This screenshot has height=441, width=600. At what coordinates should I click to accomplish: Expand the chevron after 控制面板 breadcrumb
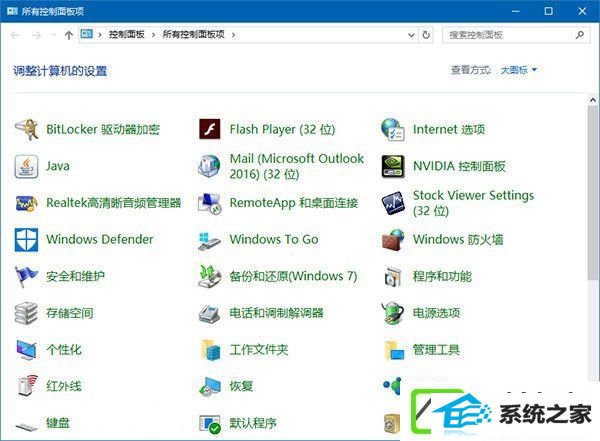point(153,35)
